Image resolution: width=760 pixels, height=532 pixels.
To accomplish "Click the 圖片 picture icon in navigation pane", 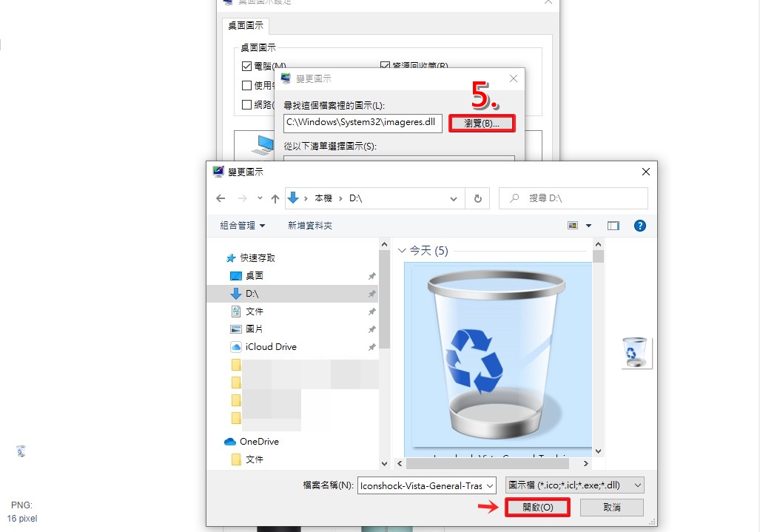I will tap(236, 329).
